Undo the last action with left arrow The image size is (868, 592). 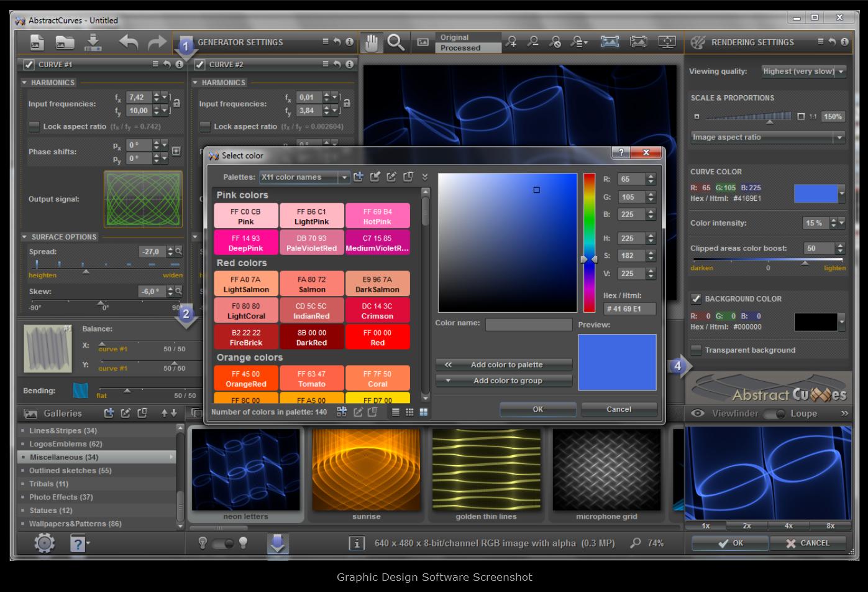coord(129,42)
